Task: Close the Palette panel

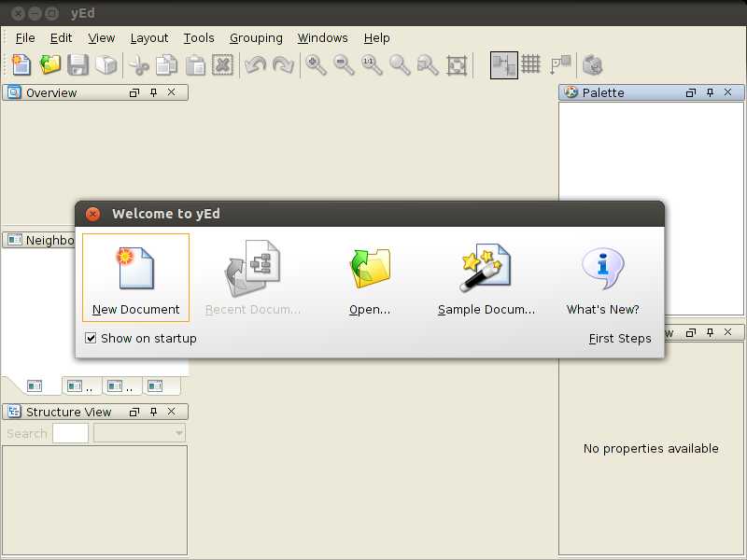Action: (x=728, y=92)
